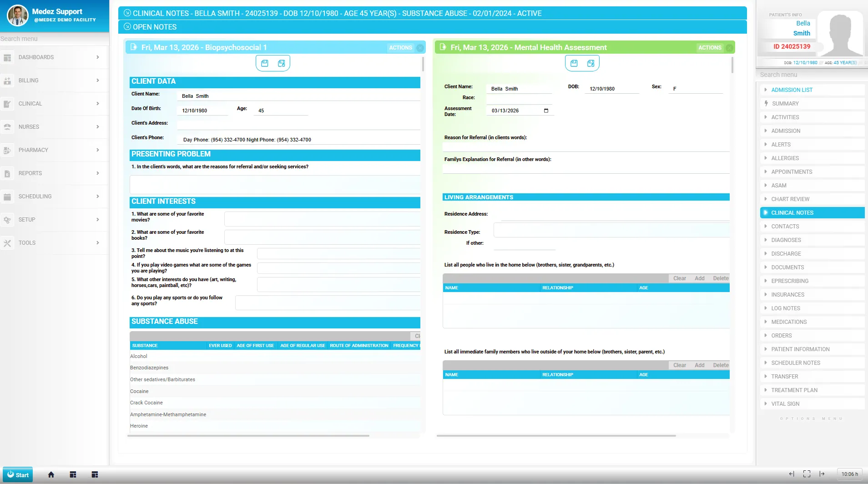
Task: Click the Actions button on Mental Health Assessment
Action: point(709,47)
